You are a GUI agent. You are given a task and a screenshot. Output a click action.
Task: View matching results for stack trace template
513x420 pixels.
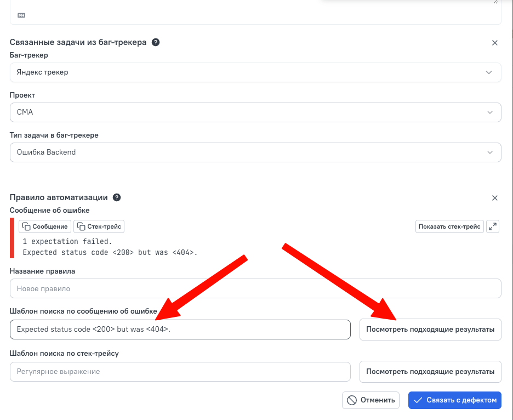[430, 372]
